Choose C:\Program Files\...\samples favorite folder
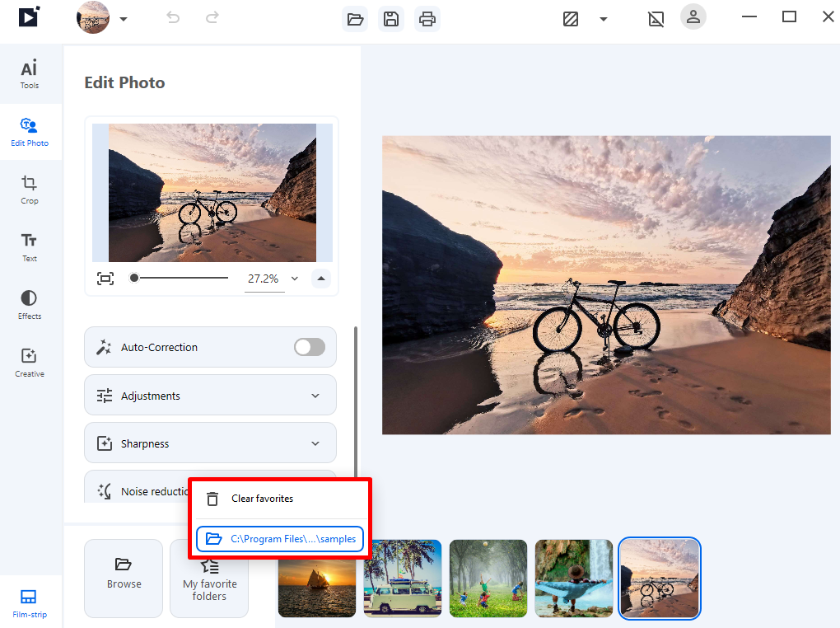 tap(280, 539)
